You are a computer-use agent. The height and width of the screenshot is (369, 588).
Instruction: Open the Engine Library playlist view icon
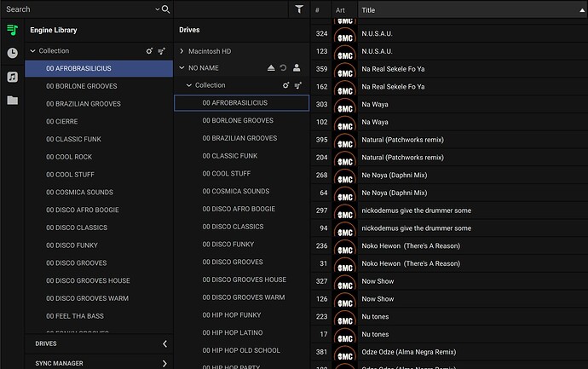13,30
